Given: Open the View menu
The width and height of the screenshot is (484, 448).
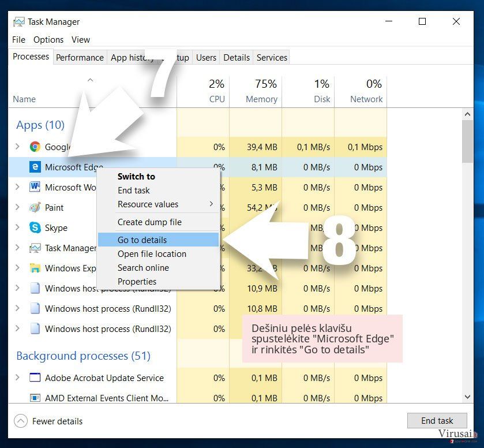Looking at the screenshot, I should (81, 40).
